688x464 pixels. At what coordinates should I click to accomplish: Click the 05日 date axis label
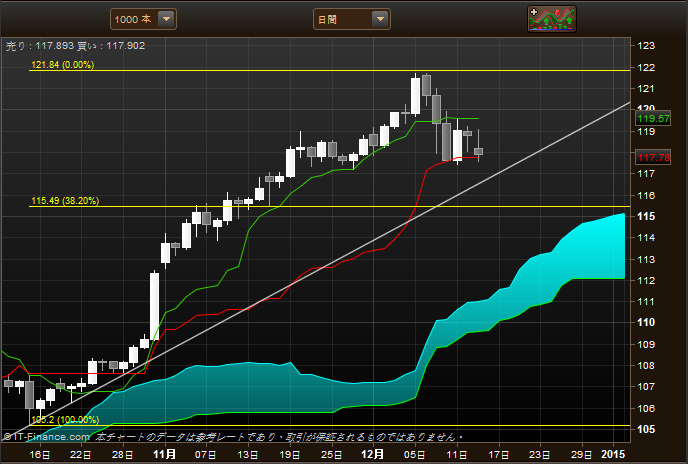(x=415, y=454)
